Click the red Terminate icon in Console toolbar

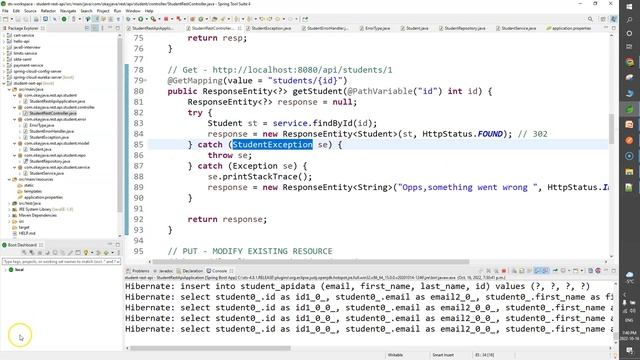[x=504, y=271]
